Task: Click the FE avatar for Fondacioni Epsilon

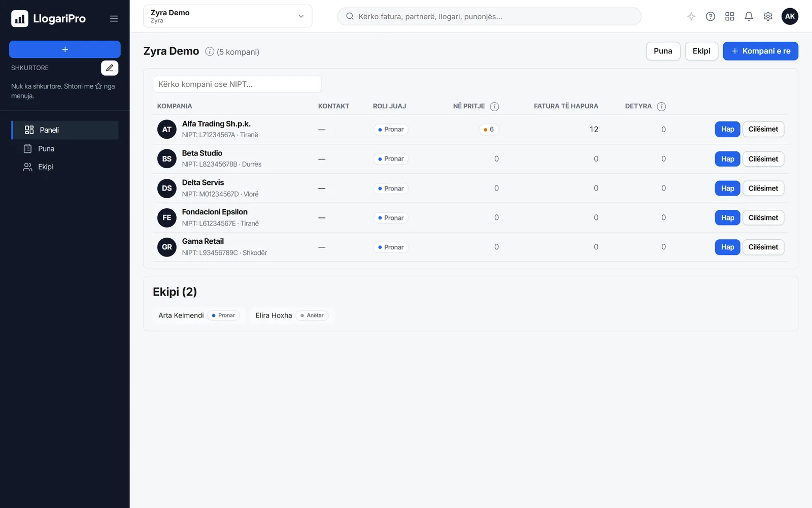Action: 166,218
